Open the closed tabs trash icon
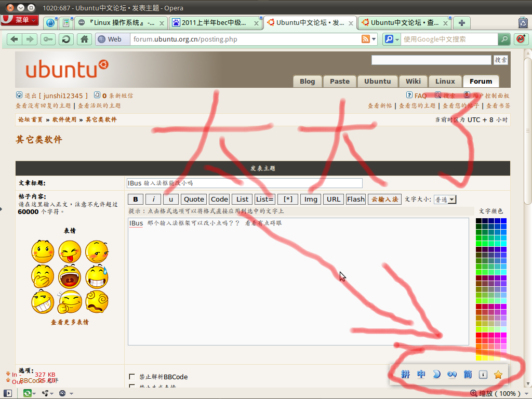The image size is (532, 399). coord(523,23)
